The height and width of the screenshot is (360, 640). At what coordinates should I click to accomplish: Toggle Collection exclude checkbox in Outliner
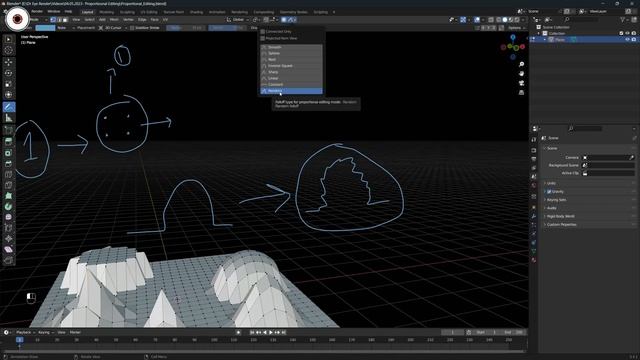point(621,33)
